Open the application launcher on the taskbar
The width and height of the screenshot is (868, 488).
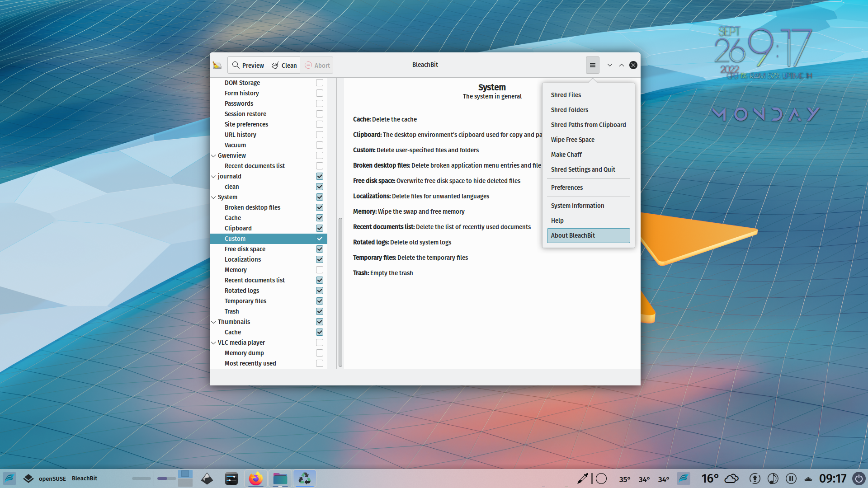click(9, 479)
